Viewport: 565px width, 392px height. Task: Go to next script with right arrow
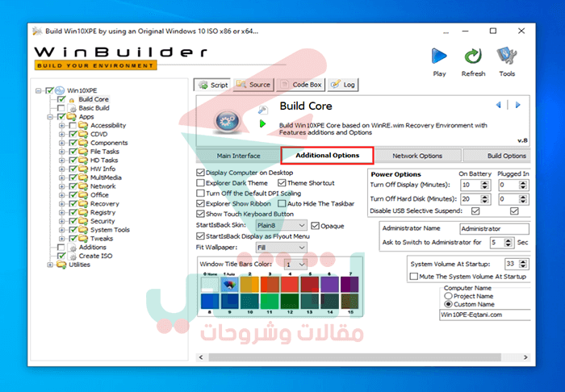click(518, 105)
